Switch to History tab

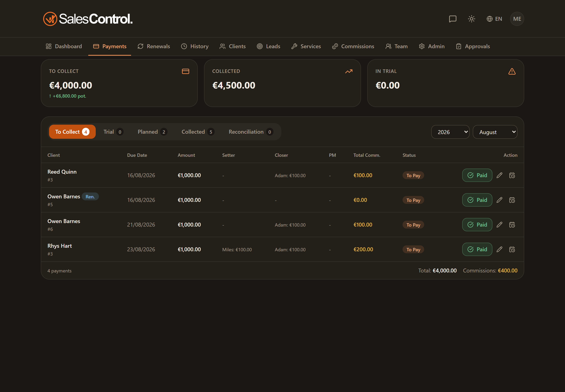195,46
